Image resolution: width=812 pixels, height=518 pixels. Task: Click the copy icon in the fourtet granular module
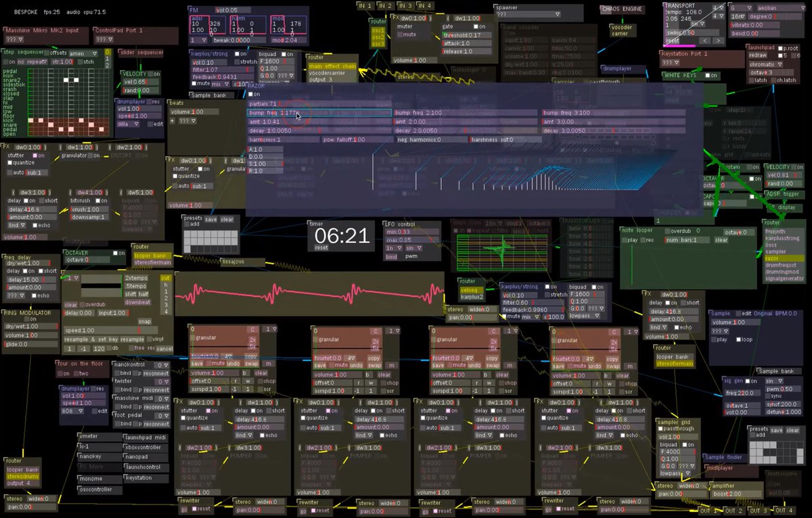tap(251, 357)
